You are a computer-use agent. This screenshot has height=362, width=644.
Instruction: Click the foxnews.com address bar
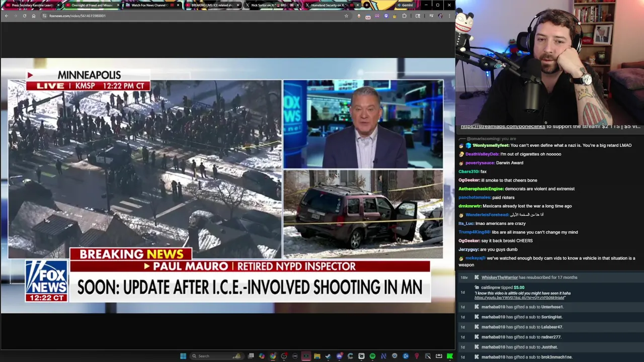195,16
